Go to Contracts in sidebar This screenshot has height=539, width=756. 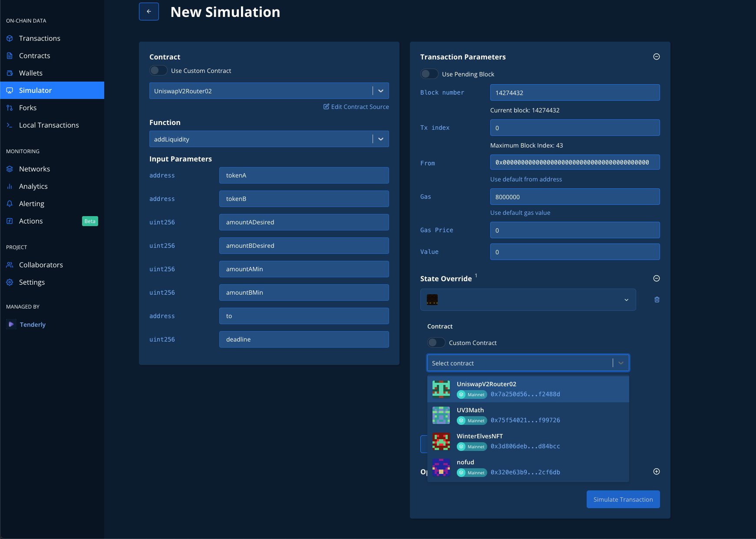52,56
